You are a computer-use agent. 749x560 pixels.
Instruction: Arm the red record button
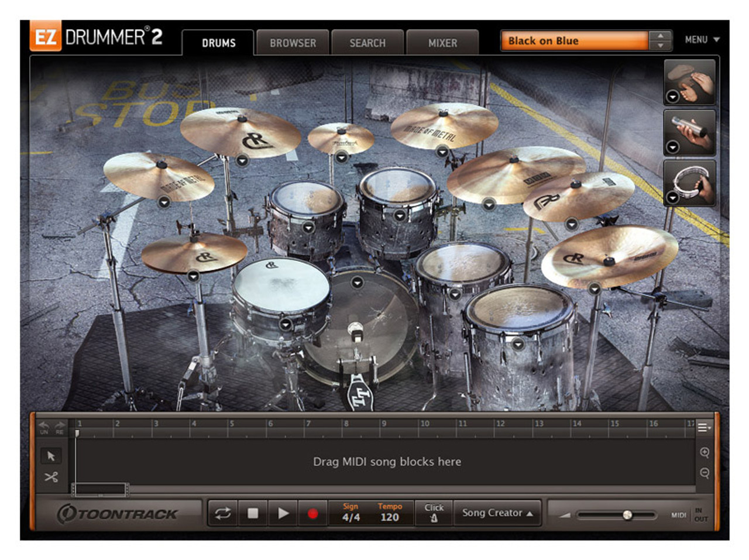click(x=313, y=513)
